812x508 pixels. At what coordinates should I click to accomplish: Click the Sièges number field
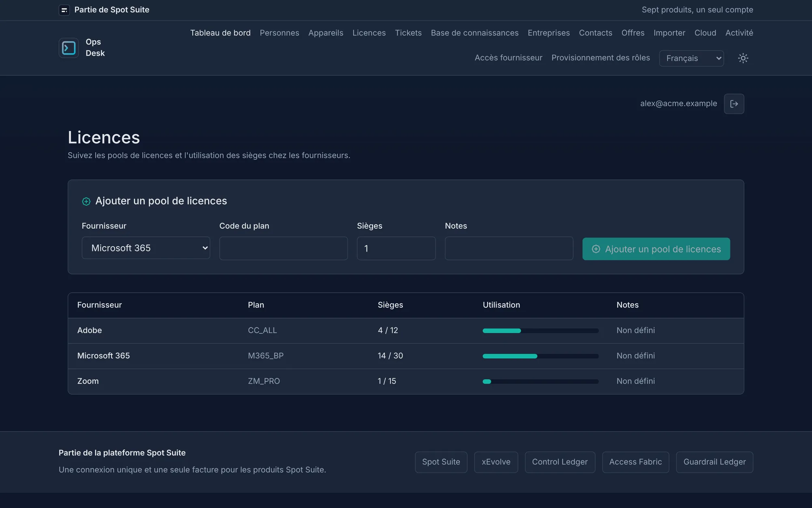(396, 248)
